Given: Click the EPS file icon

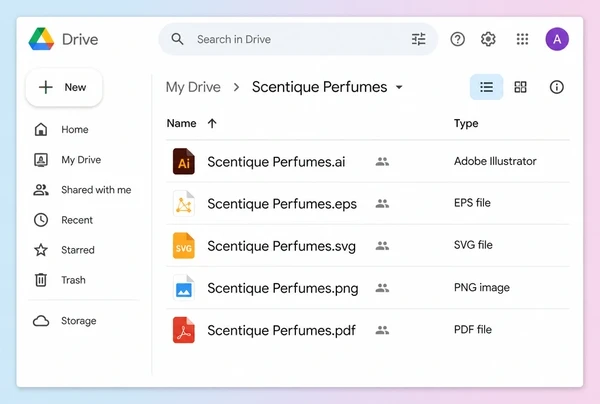Looking at the screenshot, I should 184,204.
